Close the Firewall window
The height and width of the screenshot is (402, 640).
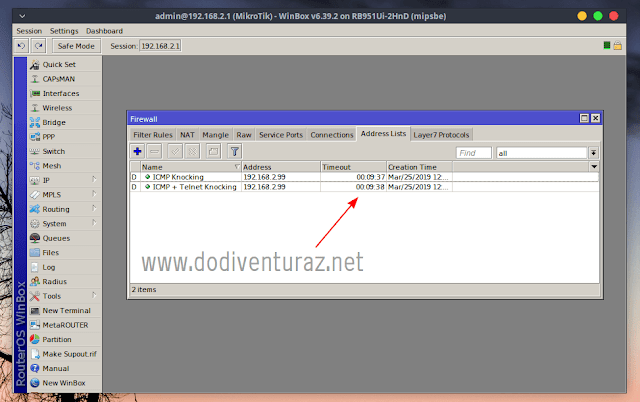[x=596, y=118]
